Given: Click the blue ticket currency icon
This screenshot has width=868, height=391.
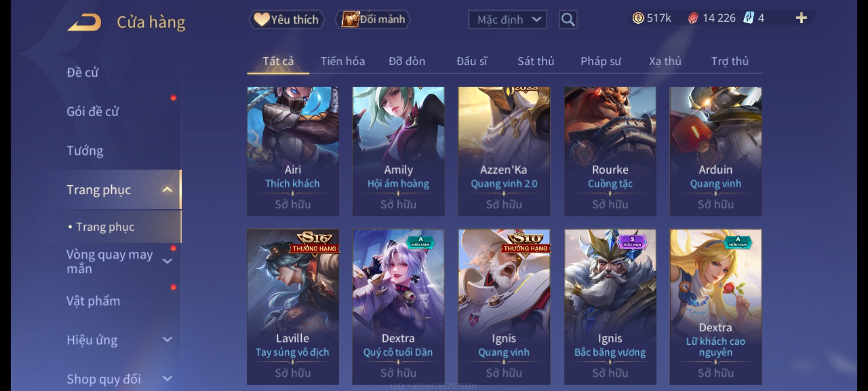Looking at the screenshot, I should (748, 18).
